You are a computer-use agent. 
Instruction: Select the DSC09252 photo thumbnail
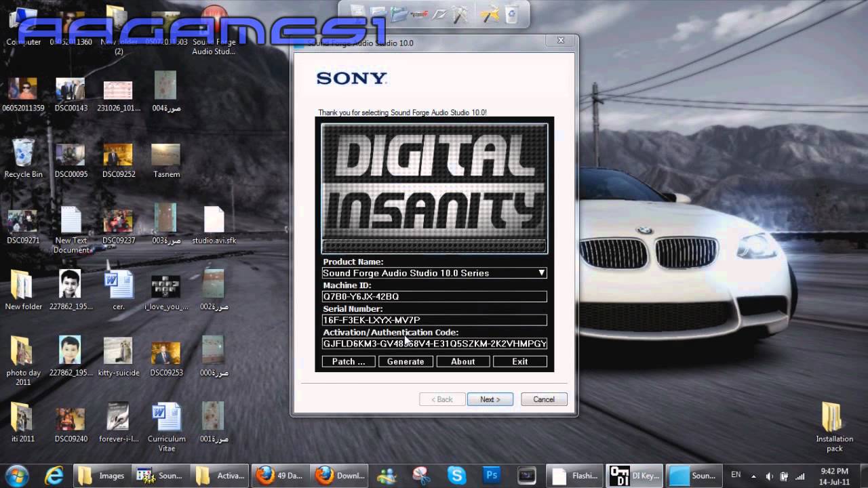pyautogui.click(x=119, y=160)
